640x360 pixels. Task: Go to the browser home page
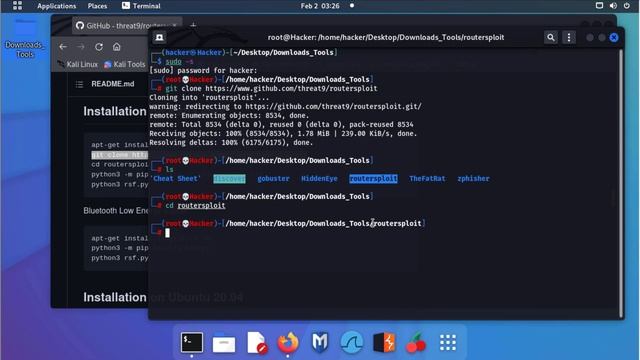click(x=117, y=47)
